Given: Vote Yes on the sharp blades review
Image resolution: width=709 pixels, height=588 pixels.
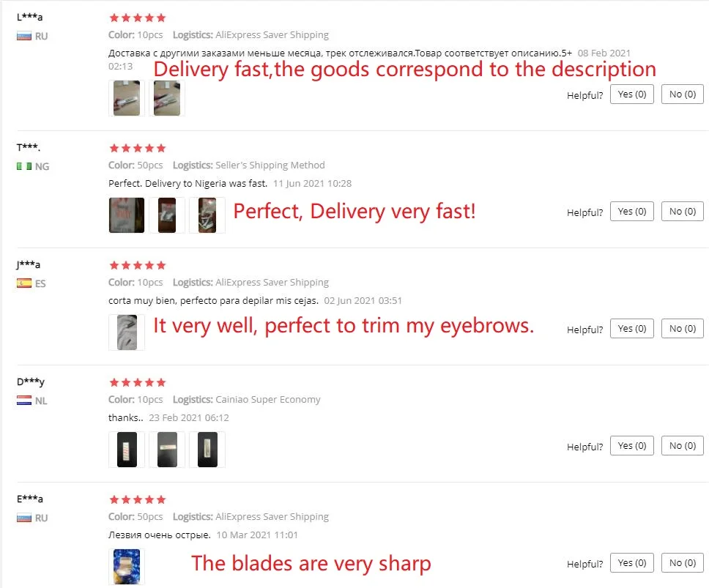Looking at the screenshot, I should click(x=631, y=563).
